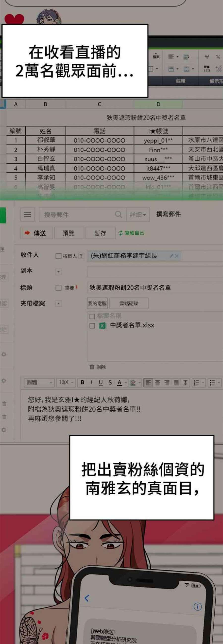
Task: Center-align the email body text
Action: pos(158,382)
